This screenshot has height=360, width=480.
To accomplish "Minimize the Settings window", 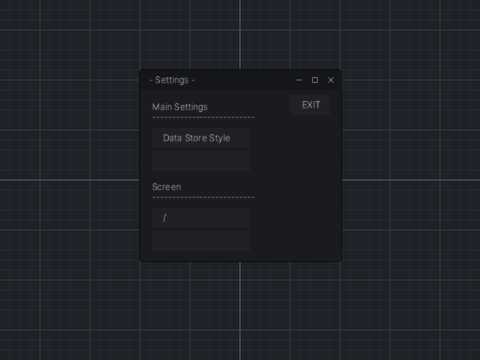I will 299,80.
